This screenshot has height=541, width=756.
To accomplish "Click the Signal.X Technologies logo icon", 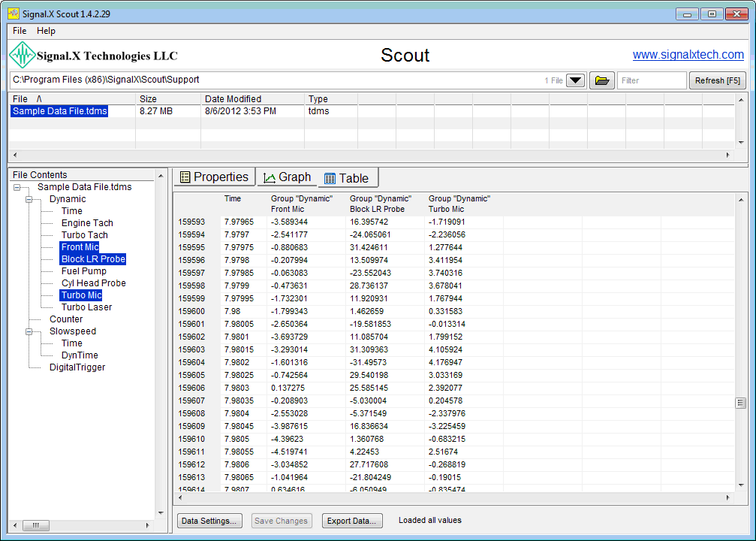I will 23,56.
